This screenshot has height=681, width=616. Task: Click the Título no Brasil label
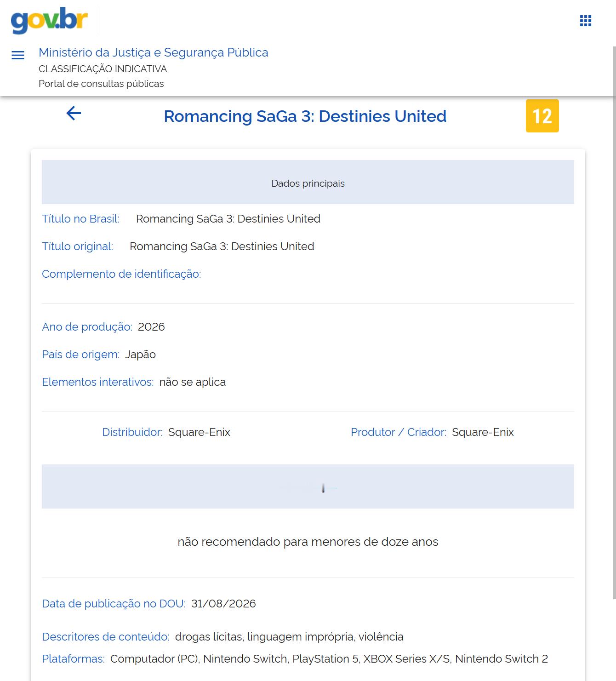[80, 219]
